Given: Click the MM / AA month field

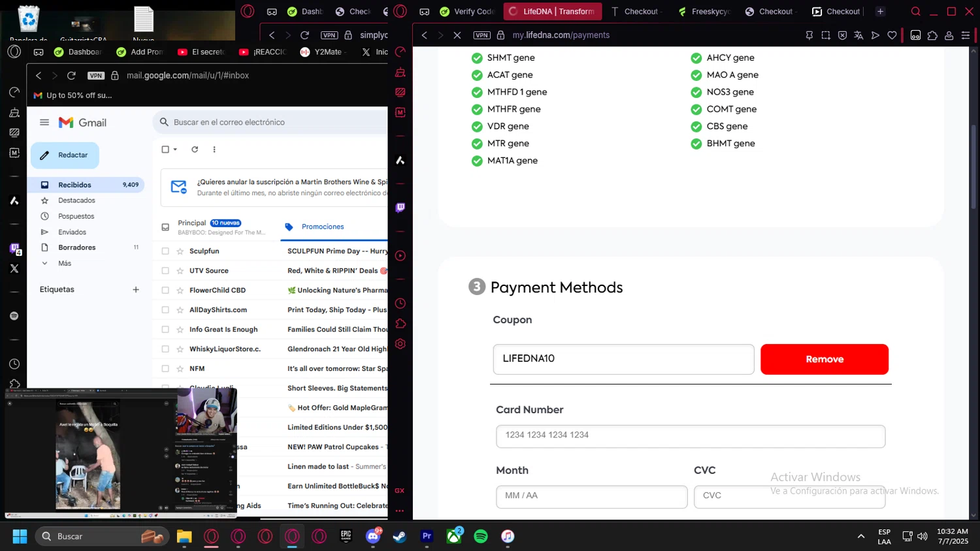Looking at the screenshot, I should (592, 497).
